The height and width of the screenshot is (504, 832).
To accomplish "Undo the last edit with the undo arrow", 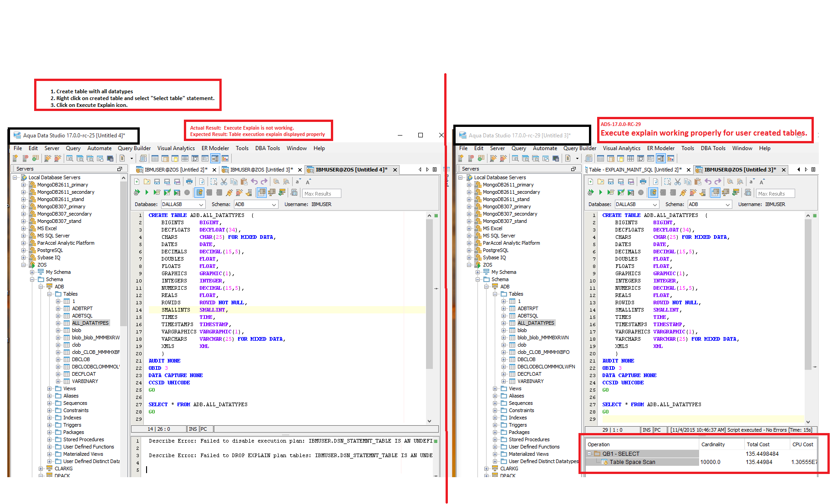I will coord(254,181).
